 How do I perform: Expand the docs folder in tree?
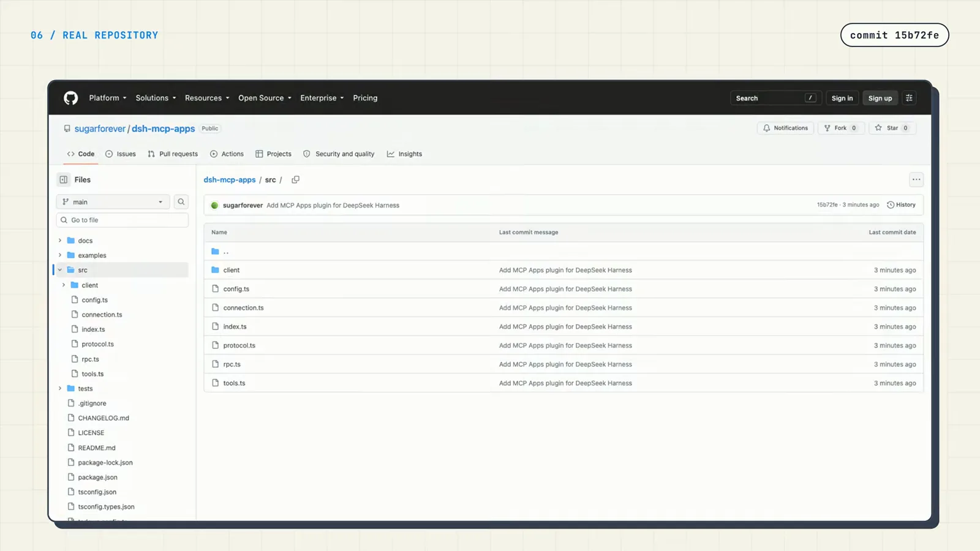tap(60, 241)
